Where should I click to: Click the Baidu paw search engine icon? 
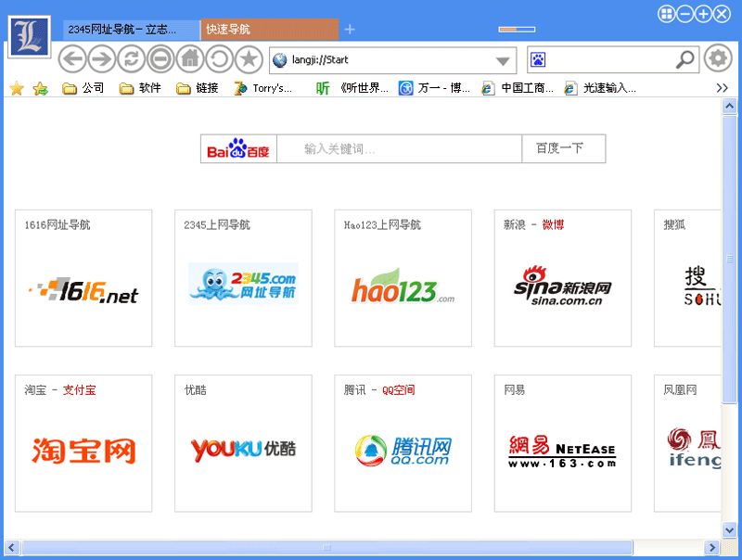tap(538, 60)
